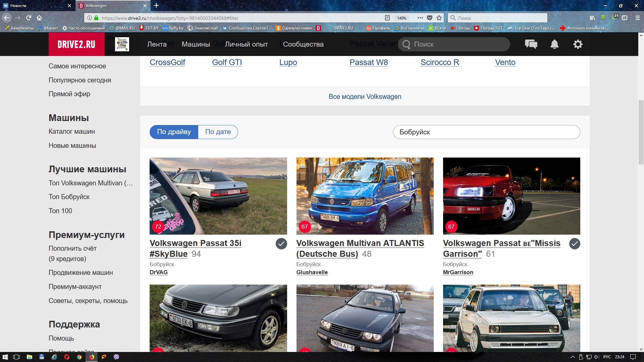Bookmark this page with star icon
This screenshot has width=644, height=362.
pos(439,18)
